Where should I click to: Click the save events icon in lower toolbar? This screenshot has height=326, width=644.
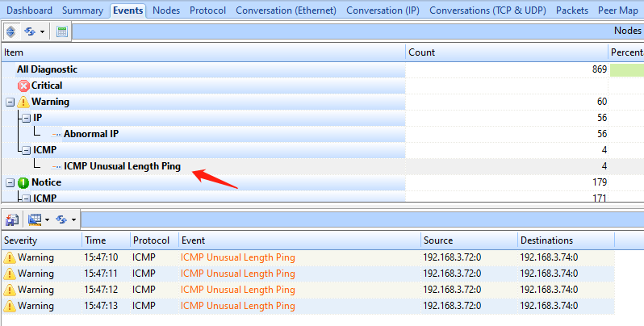coord(12,219)
